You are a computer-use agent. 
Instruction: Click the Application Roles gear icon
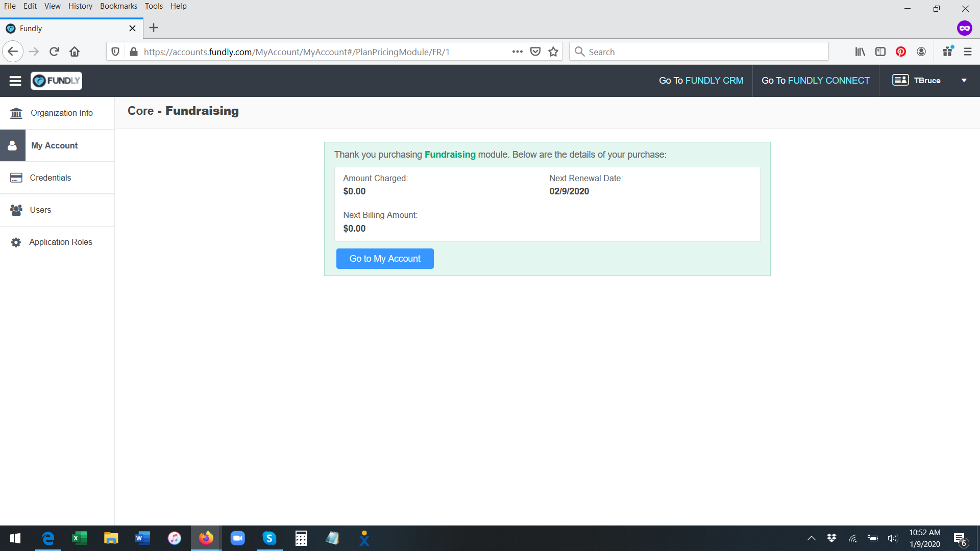coord(16,242)
